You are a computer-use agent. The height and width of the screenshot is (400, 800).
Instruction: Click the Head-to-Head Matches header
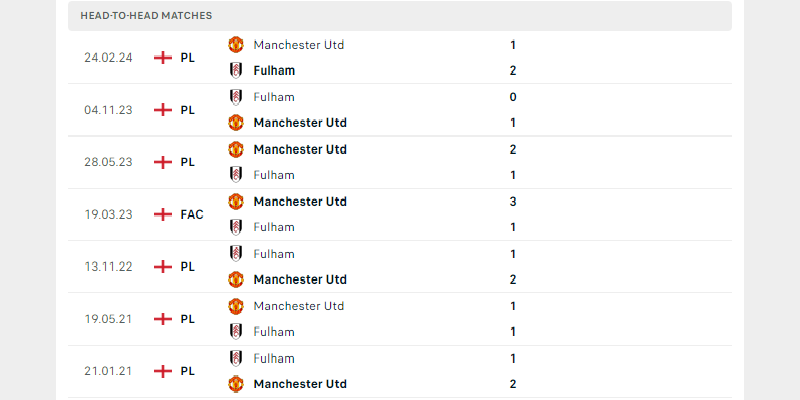tap(146, 16)
